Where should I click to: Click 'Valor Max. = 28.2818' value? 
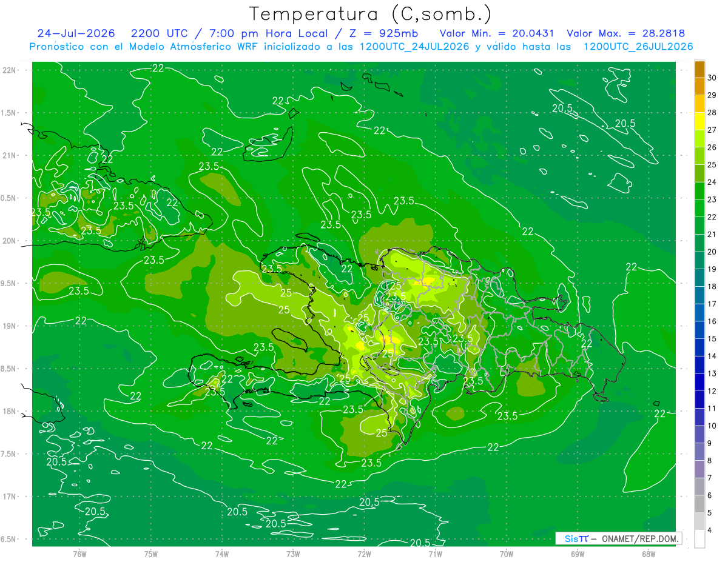[x=626, y=33]
